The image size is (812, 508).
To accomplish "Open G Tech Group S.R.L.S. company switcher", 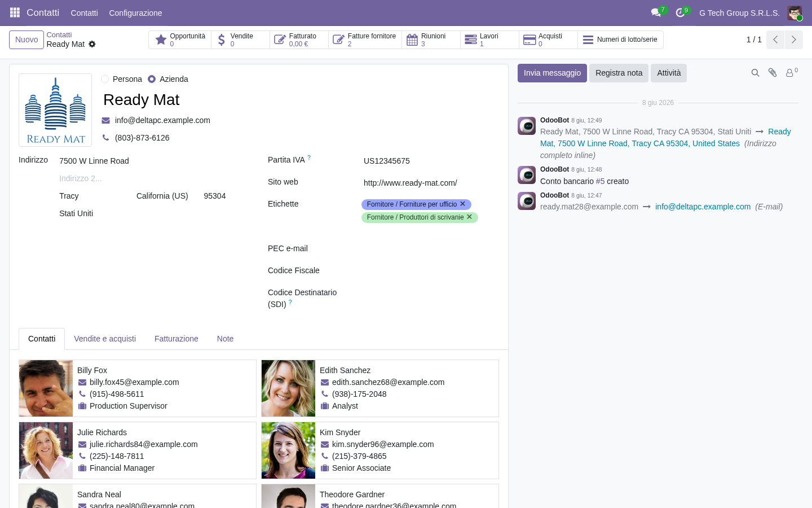I will (x=739, y=13).
